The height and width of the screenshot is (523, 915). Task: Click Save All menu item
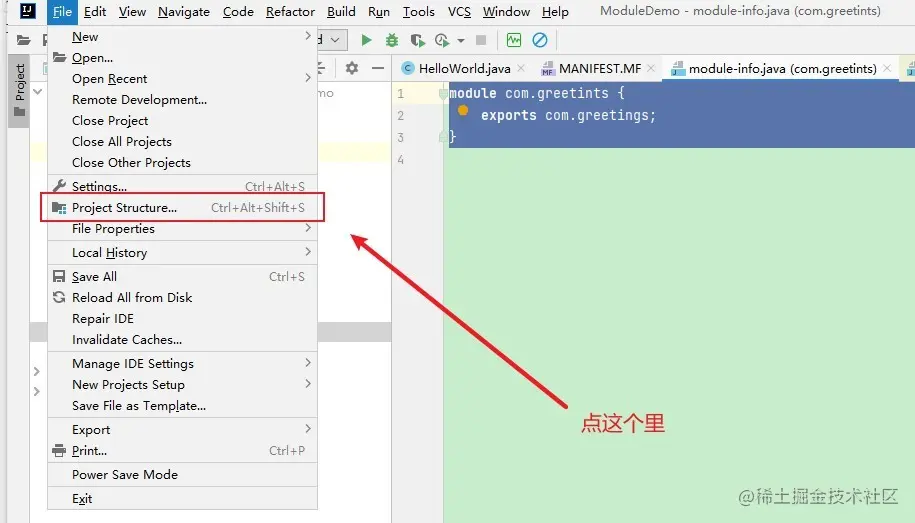[x=182, y=277]
